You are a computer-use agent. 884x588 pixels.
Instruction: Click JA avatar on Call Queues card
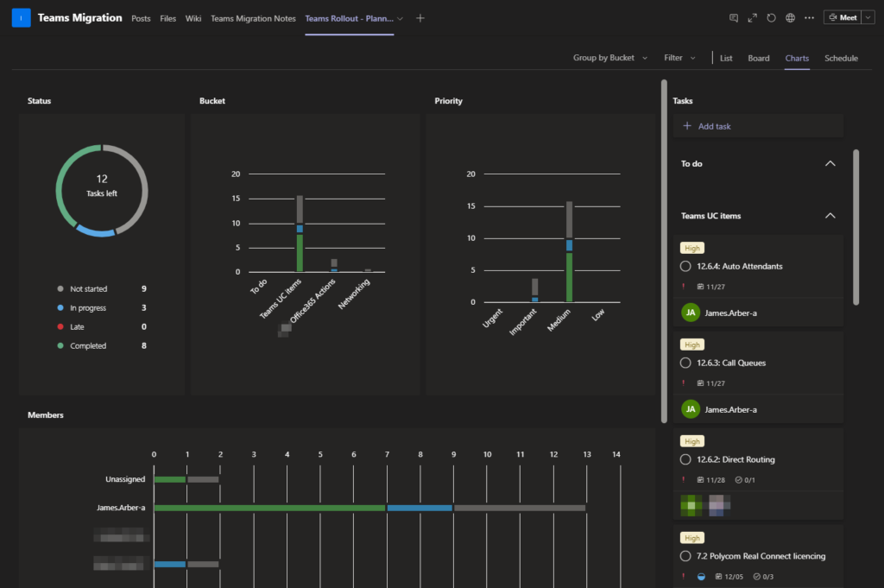[691, 409]
